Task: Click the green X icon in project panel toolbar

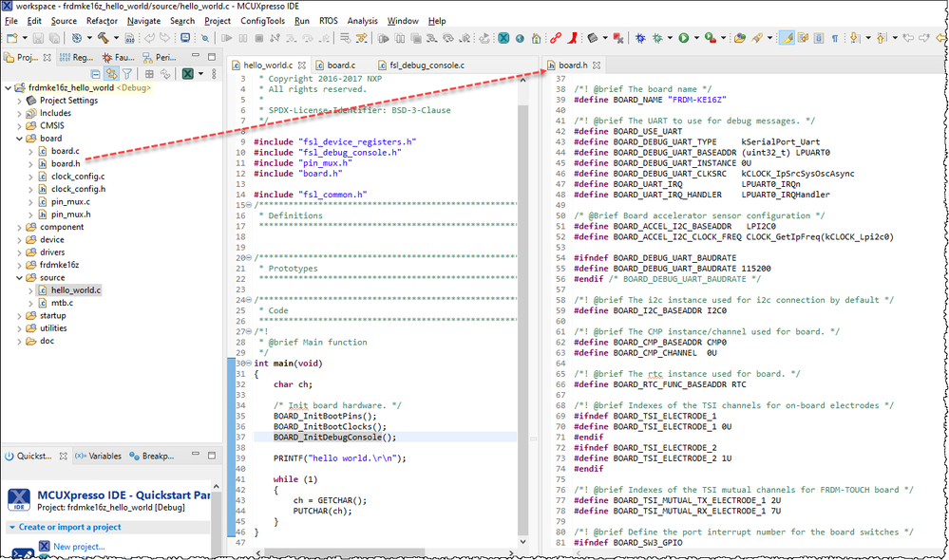Action: pos(188,74)
